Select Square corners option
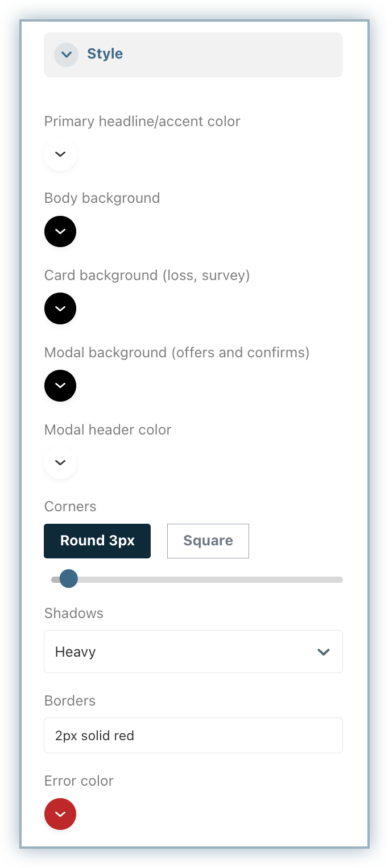The height and width of the screenshot is (868, 389). [208, 541]
